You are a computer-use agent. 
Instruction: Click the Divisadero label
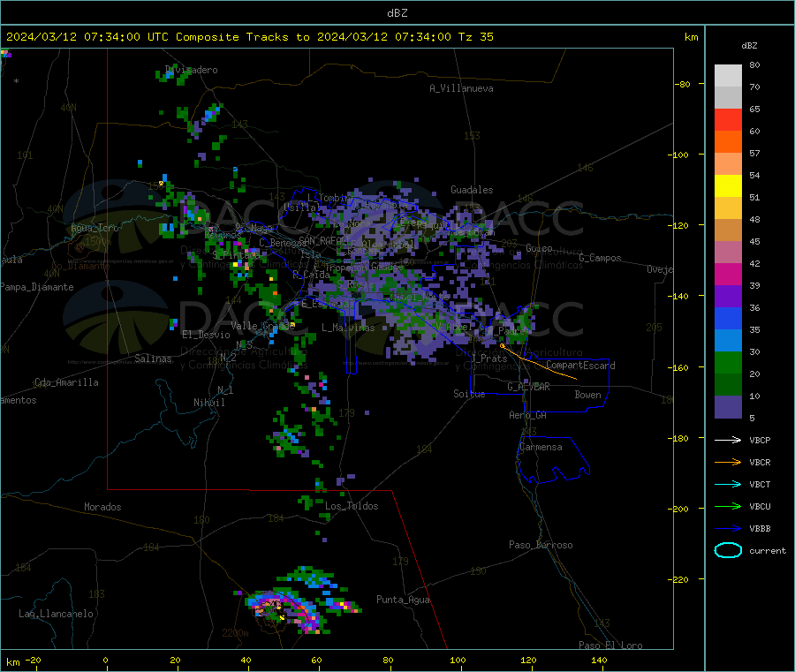click(x=191, y=70)
